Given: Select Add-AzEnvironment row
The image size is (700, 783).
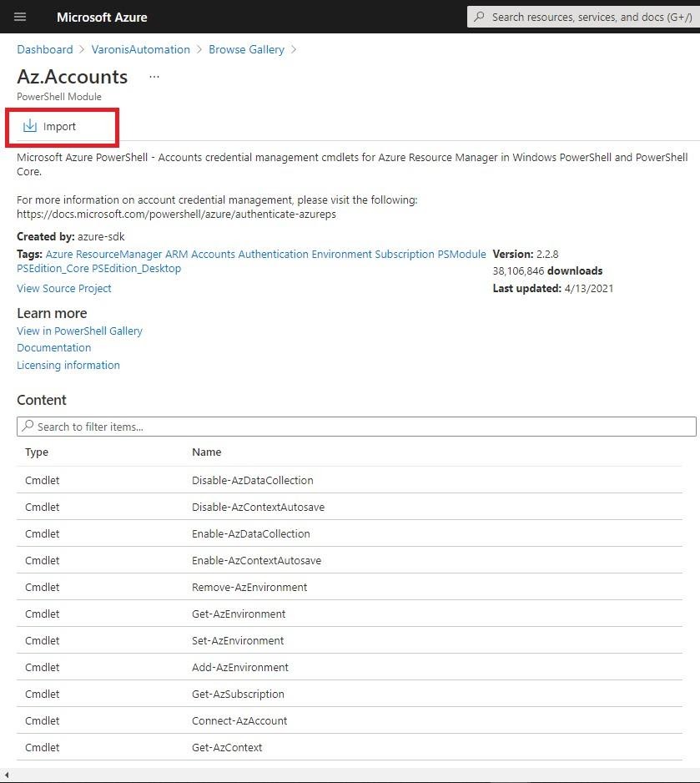Looking at the screenshot, I should [x=350, y=667].
